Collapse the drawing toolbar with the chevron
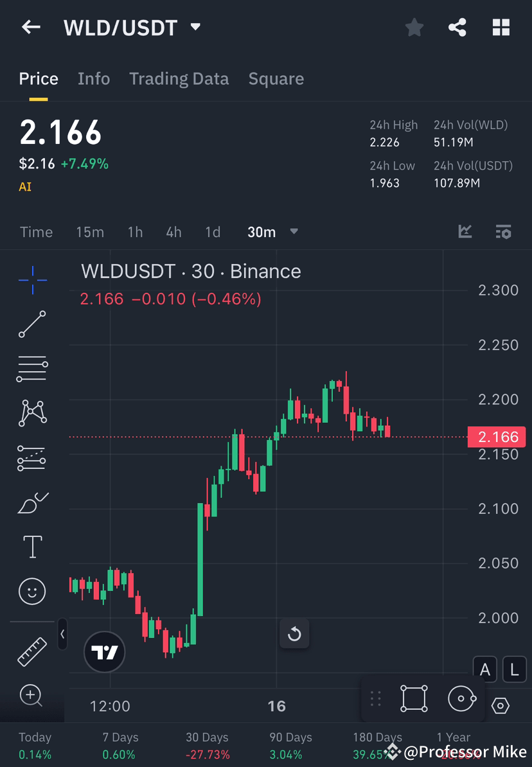The width and height of the screenshot is (532, 767). pyautogui.click(x=62, y=635)
